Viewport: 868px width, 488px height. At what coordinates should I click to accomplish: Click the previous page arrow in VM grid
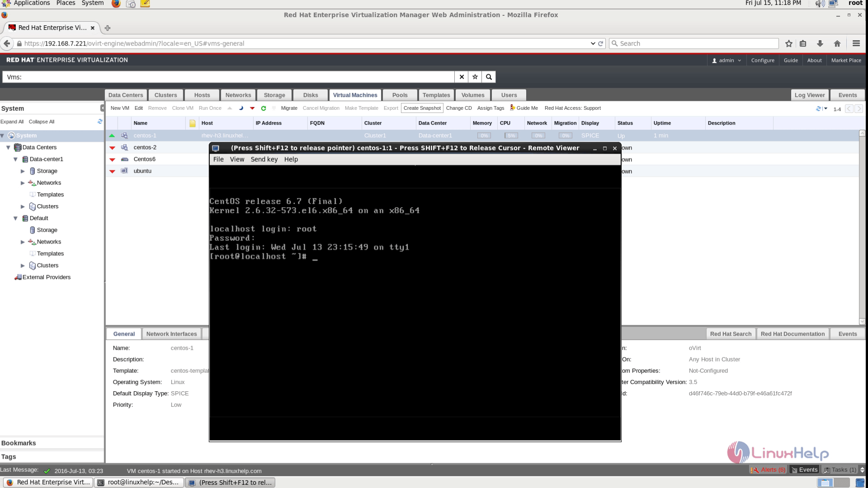(849, 108)
